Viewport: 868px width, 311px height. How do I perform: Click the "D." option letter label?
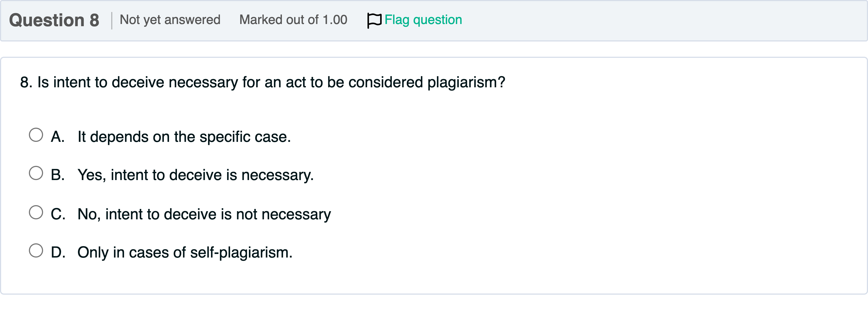[58, 253]
